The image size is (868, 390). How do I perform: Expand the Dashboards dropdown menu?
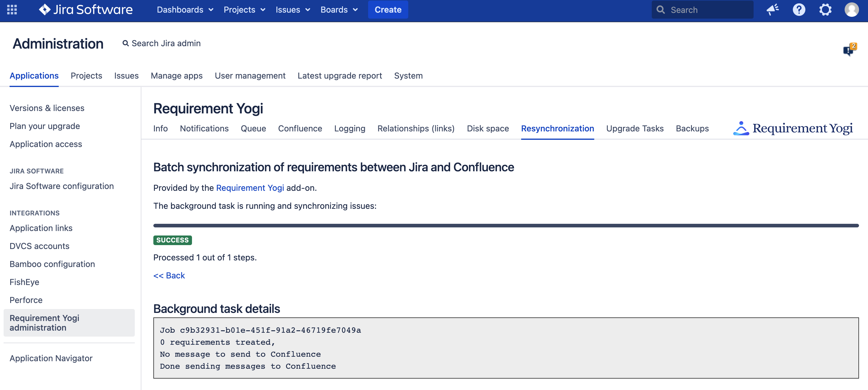(x=185, y=9)
